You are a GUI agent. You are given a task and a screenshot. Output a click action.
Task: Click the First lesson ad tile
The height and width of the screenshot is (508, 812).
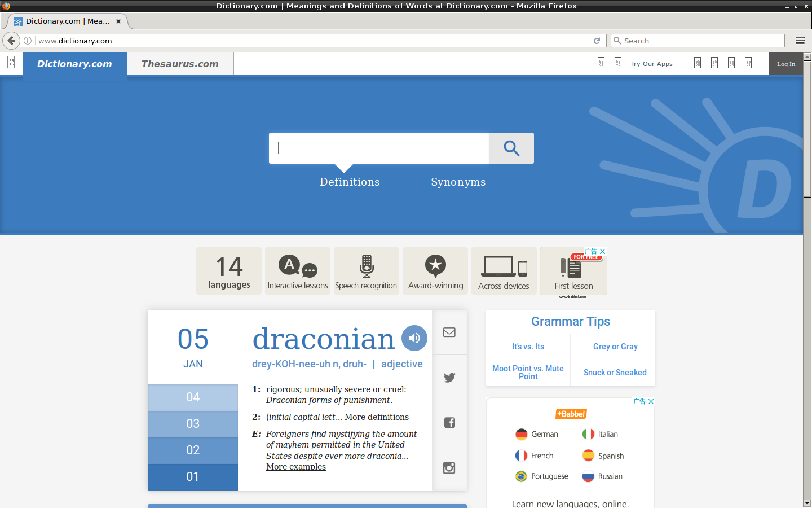pos(573,271)
